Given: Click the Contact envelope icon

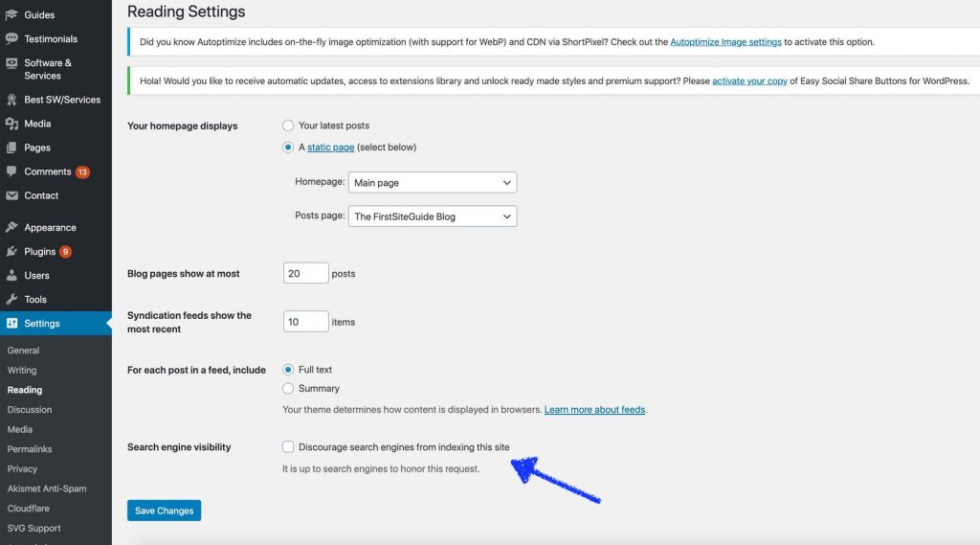Looking at the screenshot, I should click(x=11, y=195).
